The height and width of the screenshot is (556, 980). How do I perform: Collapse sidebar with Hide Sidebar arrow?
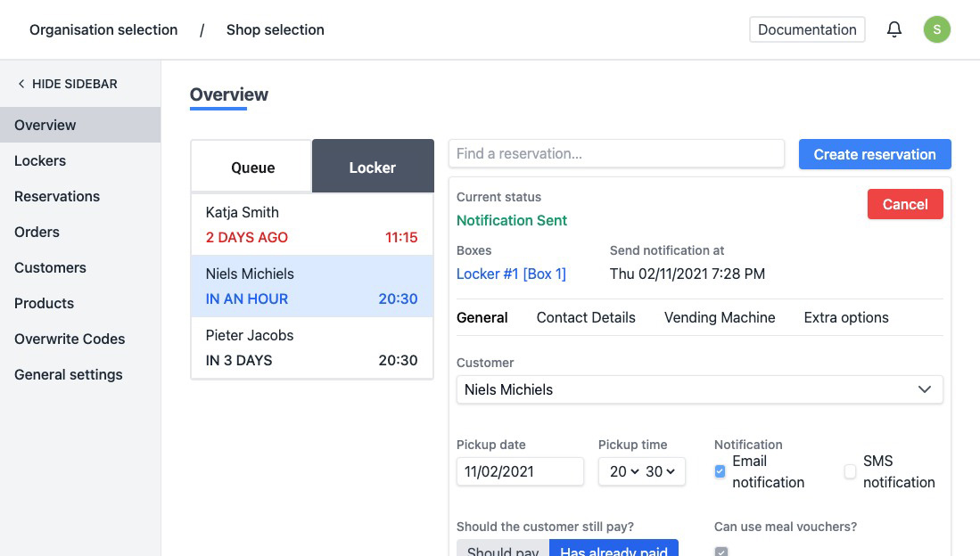pos(21,84)
